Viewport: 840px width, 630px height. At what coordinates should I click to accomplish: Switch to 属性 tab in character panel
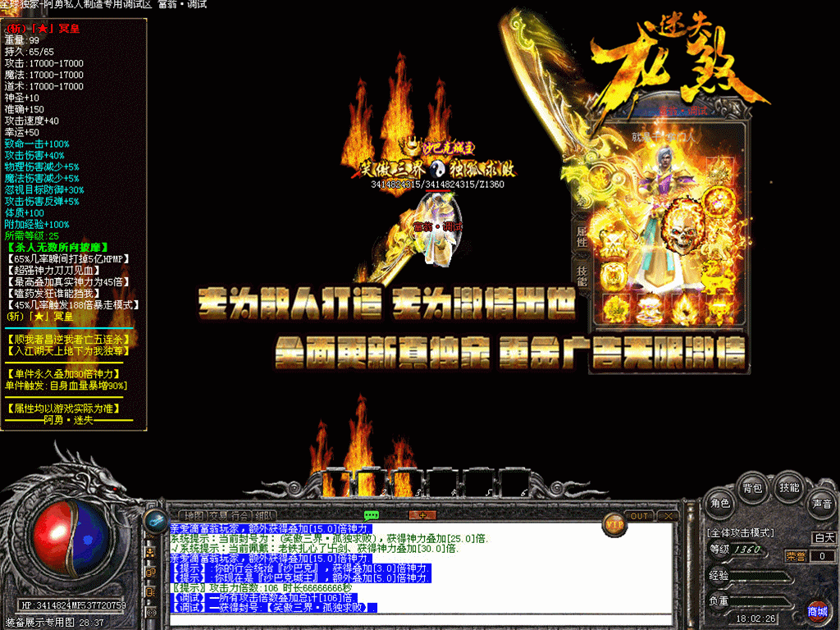[x=582, y=238]
